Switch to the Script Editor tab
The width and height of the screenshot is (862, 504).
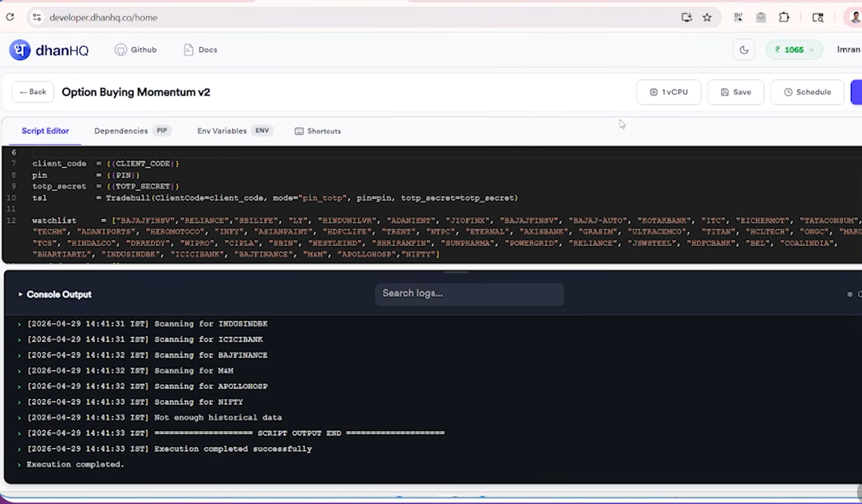(x=45, y=131)
